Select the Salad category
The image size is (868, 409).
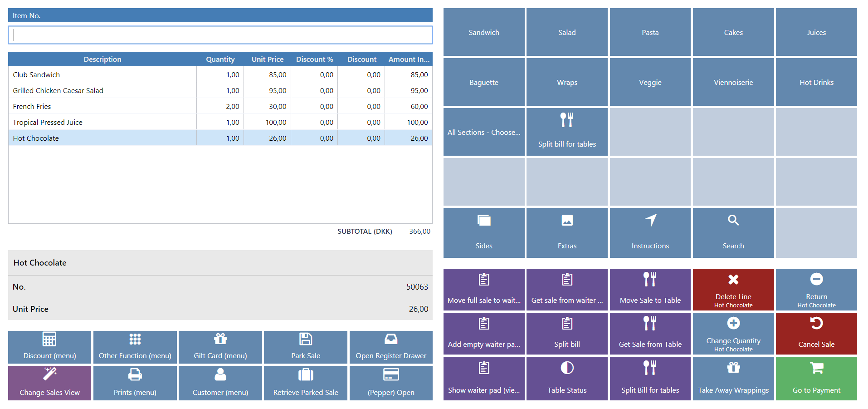[x=567, y=32]
